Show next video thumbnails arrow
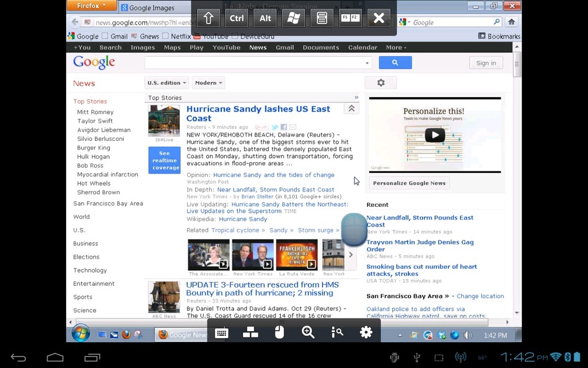 point(351,255)
